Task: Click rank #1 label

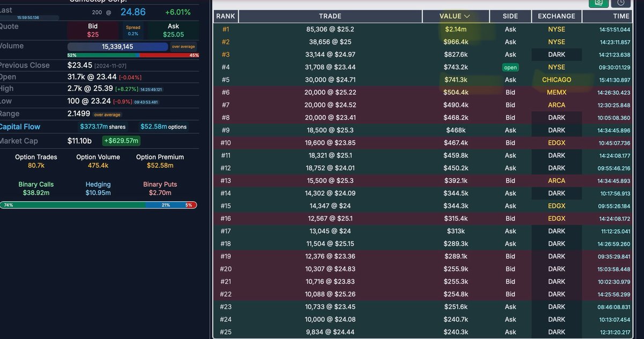Action: [225, 30]
